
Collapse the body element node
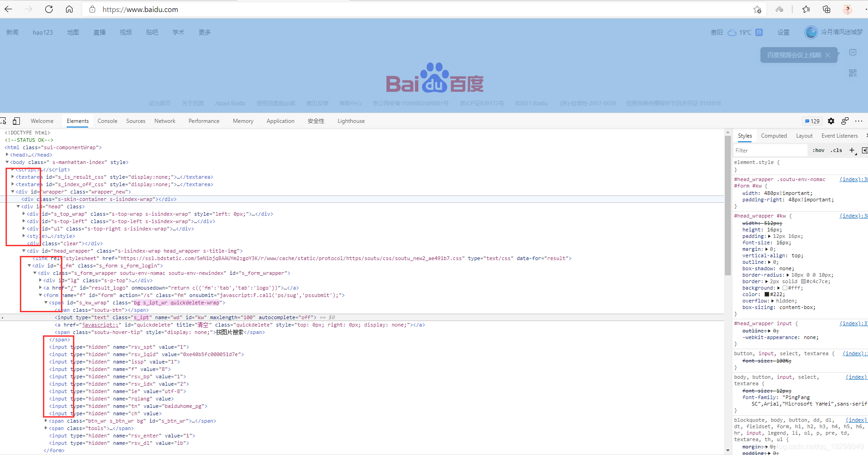(7, 162)
